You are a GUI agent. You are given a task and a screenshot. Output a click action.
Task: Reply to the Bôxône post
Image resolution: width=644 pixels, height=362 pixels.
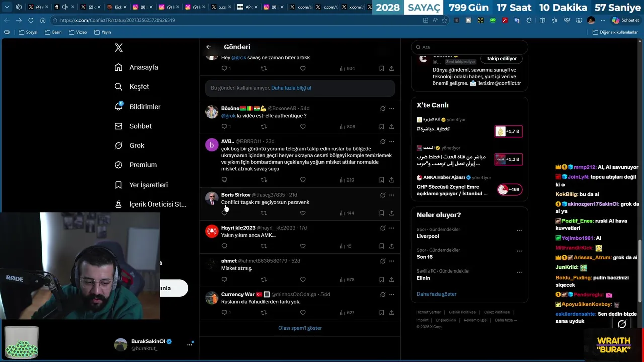224,127
